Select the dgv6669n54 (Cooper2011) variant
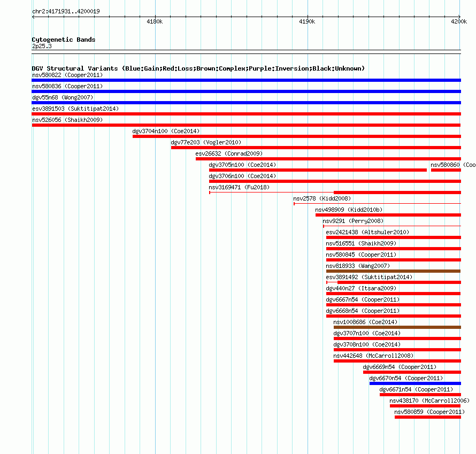The image size is (476, 454). coord(400,367)
